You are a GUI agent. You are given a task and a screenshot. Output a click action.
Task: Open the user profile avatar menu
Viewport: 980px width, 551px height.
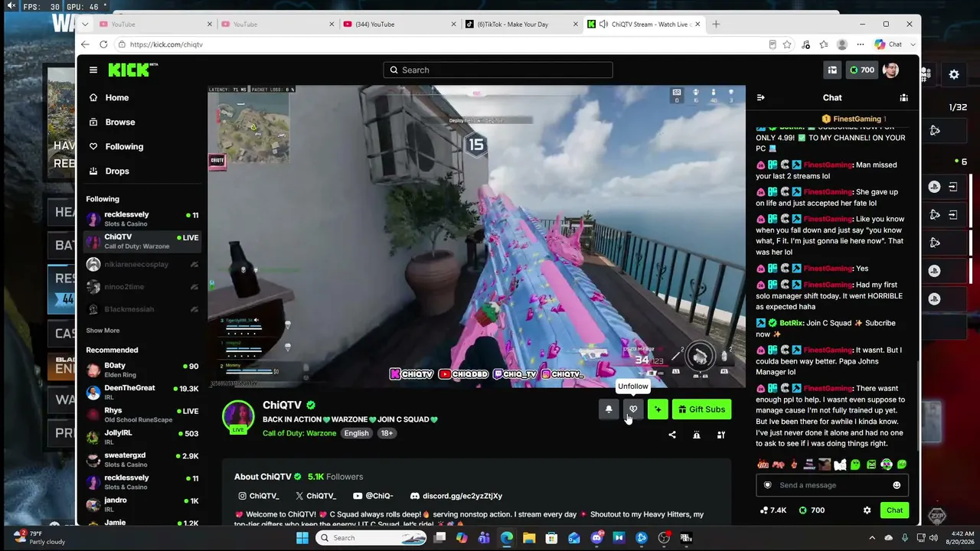[890, 70]
